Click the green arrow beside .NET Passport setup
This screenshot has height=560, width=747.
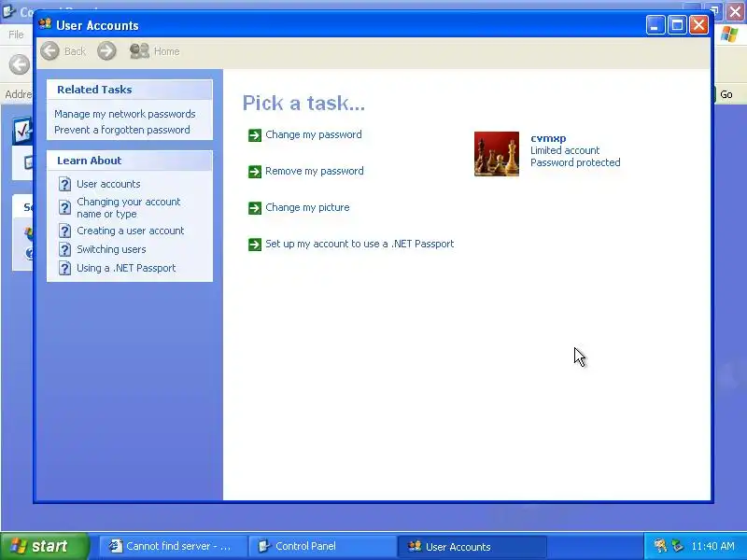(x=255, y=245)
